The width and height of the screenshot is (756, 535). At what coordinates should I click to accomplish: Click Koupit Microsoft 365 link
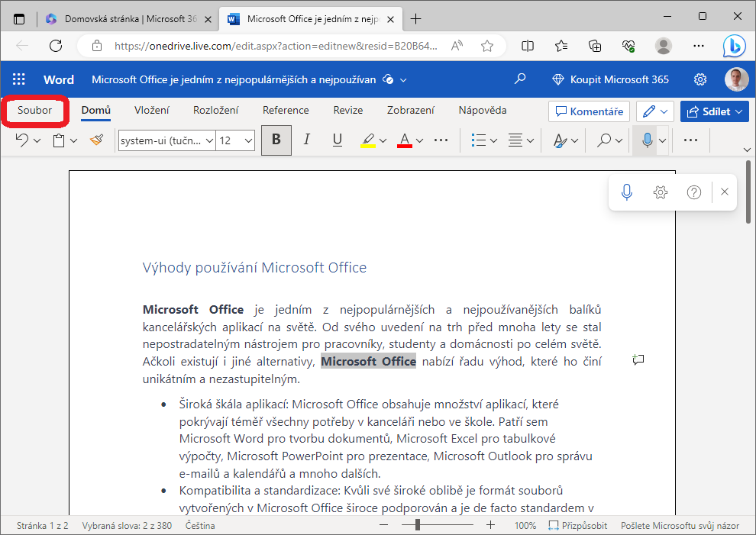click(610, 79)
